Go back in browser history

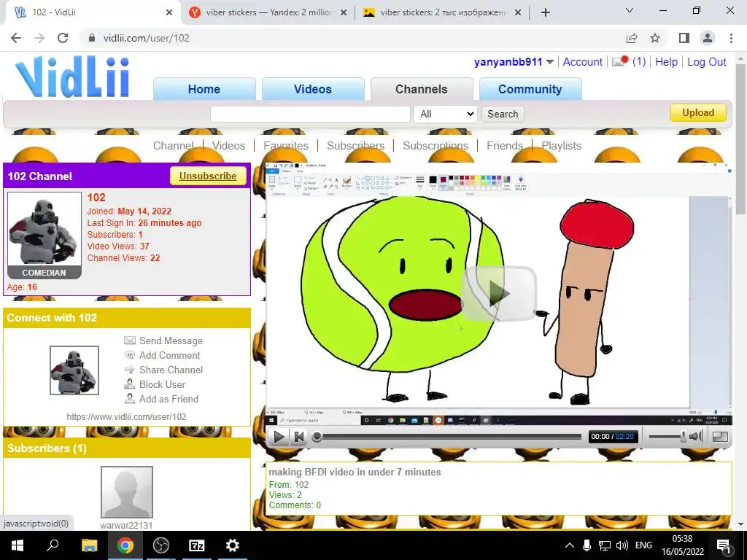[x=16, y=38]
